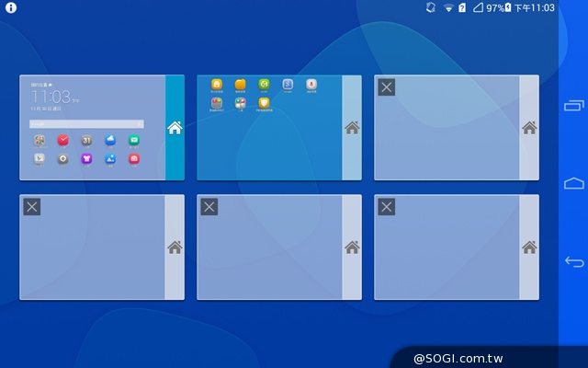Set the second panel with app icons as home

click(352, 128)
